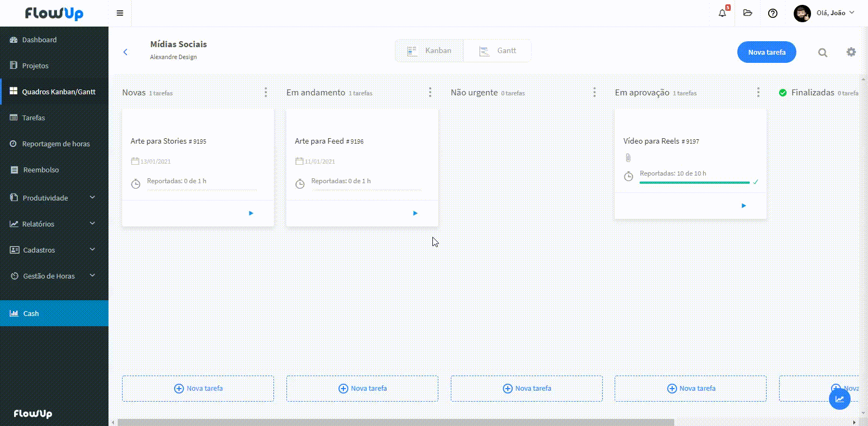Screen dimensions: 868x426
Task: Click scrollbar right arrow at bottom
Action: (854, 422)
